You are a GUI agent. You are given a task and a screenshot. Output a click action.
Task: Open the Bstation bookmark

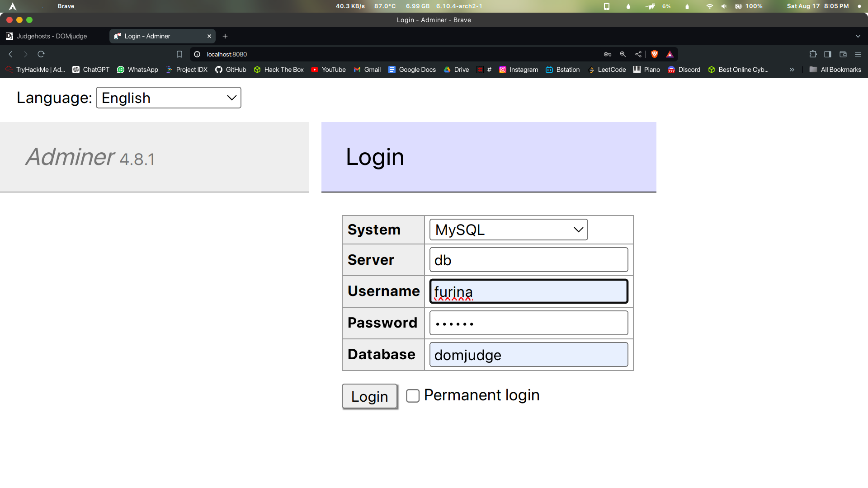562,70
